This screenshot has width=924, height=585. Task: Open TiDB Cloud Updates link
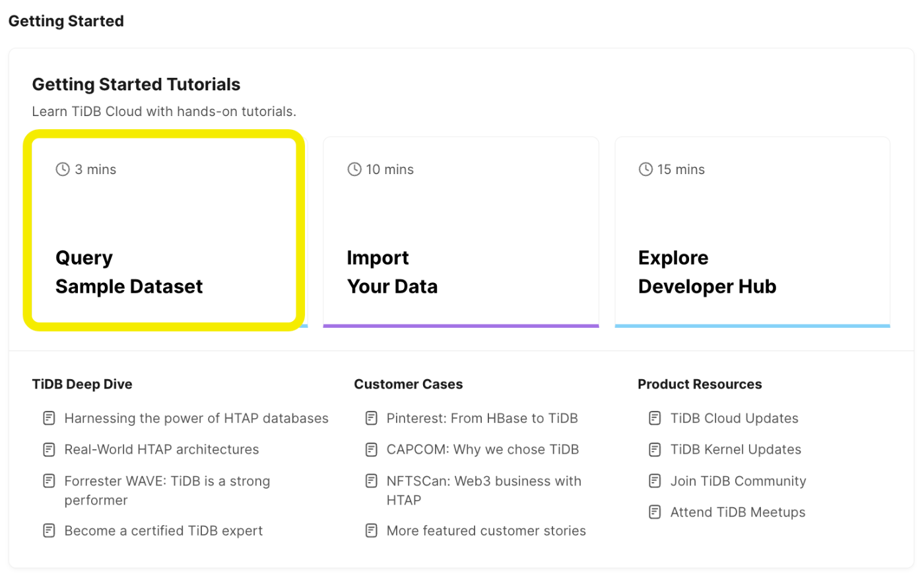(x=734, y=418)
